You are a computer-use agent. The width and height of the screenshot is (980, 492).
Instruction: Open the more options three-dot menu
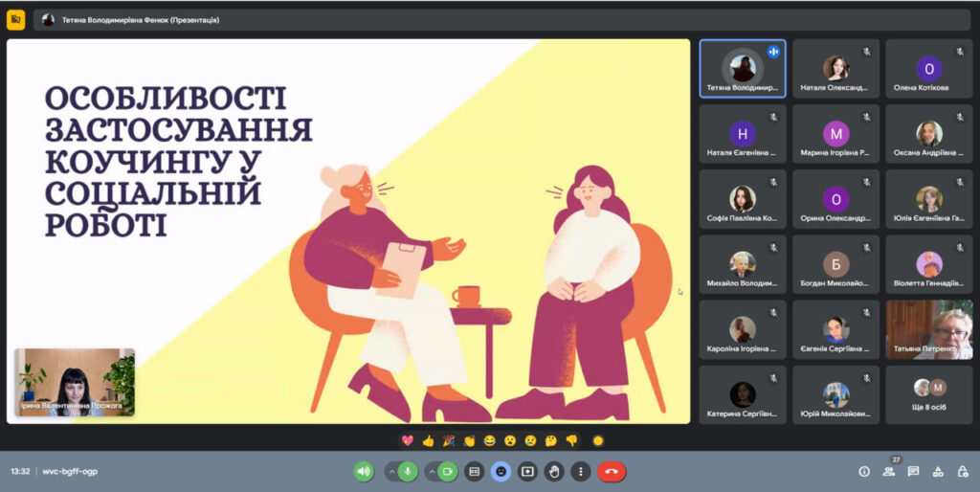(580, 471)
